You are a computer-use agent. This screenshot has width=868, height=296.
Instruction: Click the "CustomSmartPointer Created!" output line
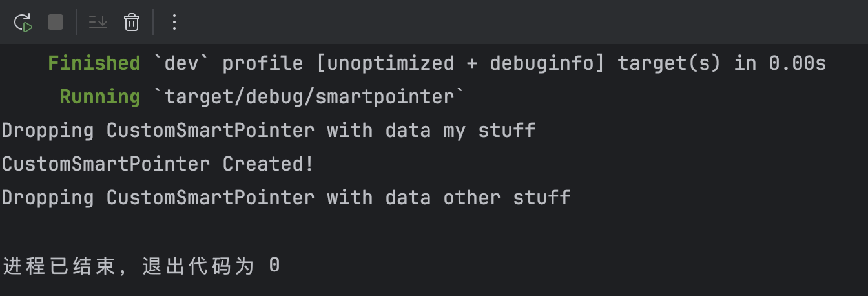[x=158, y=164]
